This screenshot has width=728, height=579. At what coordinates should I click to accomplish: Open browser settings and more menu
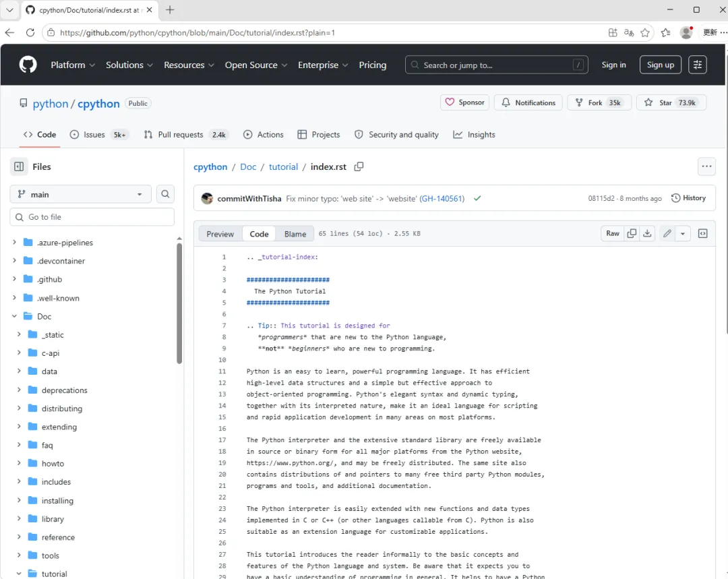tap(723, 32)
